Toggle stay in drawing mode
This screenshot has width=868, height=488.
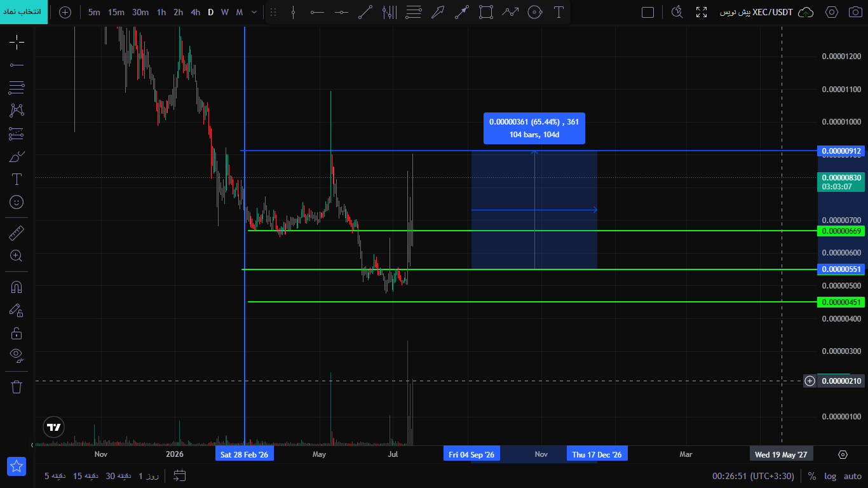click(x=17, y=310)
